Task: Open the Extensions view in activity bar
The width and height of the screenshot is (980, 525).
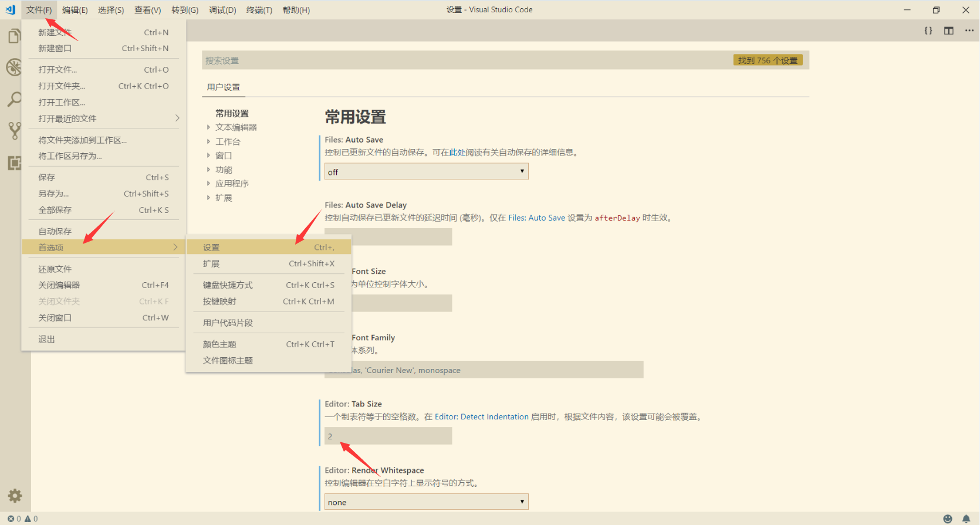Action: coord(14,162)
